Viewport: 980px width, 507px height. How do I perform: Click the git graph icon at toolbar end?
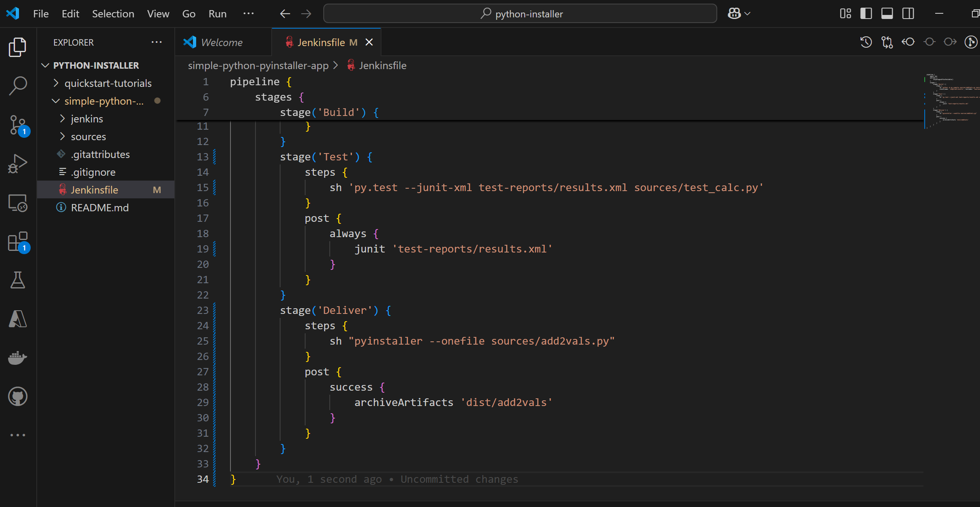tap(971, 42)
